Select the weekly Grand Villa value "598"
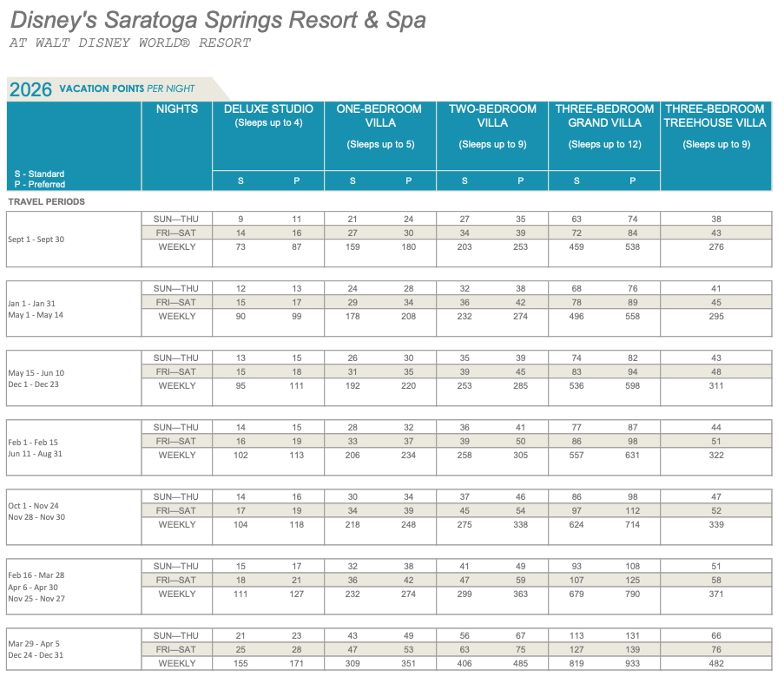The height and width of the screenshot is (683, 784). point(633,386)
